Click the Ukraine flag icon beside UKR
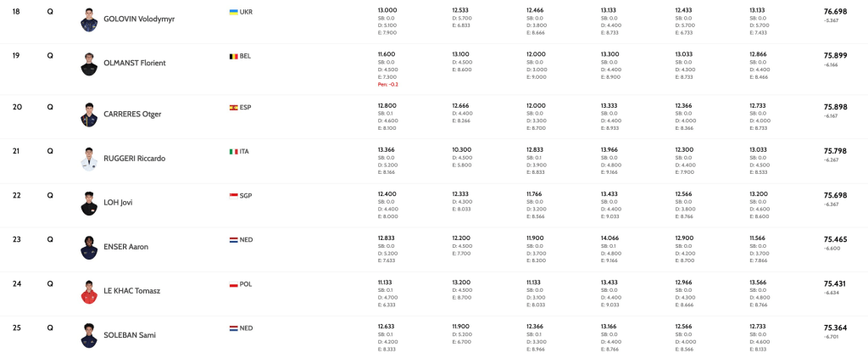 pyautogui.click(x=233, y=12)
